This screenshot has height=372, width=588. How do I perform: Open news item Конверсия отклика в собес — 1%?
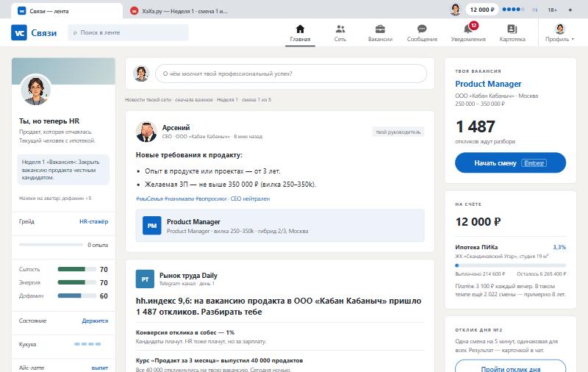185,332
